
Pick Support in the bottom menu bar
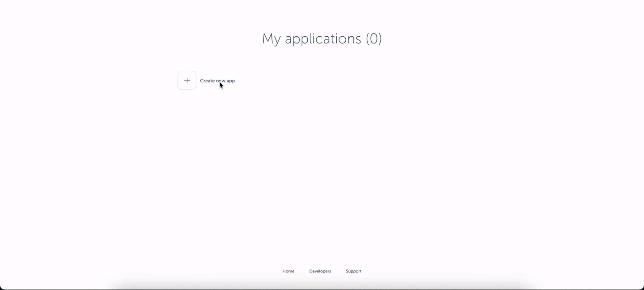[353, 271]
